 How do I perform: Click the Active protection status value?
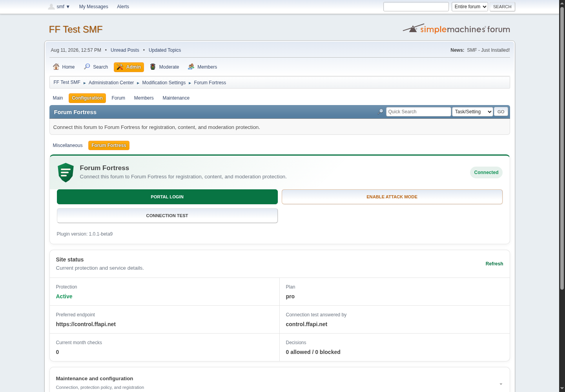pyautogui.click(x=64, y=296)
